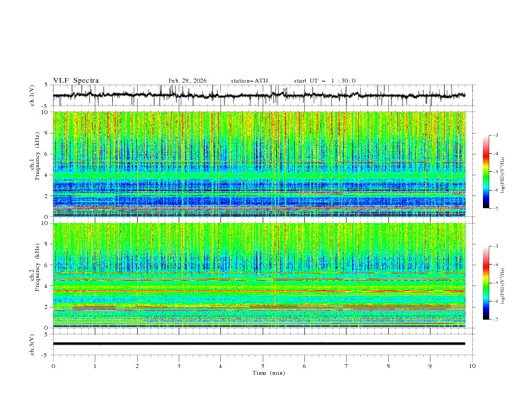Click the time-axis tick label "3"
The width and height of the screenshot is (532, 411).
tap(179, 366)
